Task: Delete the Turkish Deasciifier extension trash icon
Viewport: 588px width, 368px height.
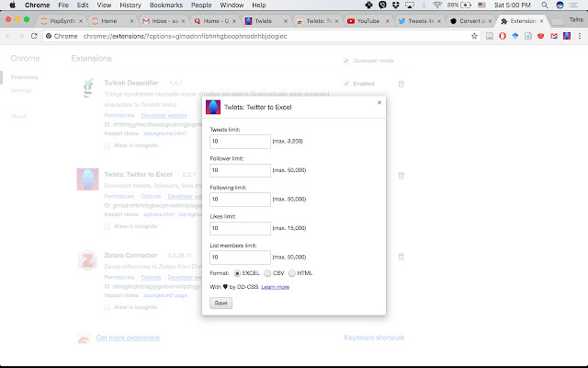Action: (x=401, y=84)
